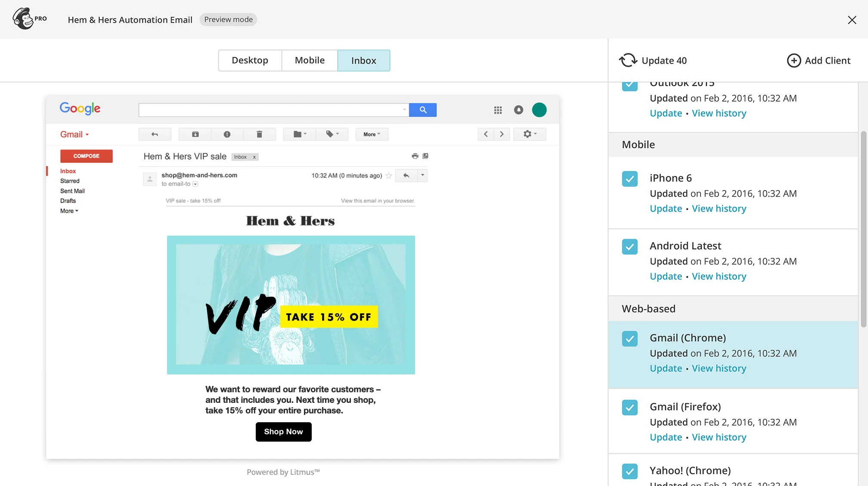Select the Mobile preview tab
This screenshot has width=868, height=486.
[x=310, y=59]
